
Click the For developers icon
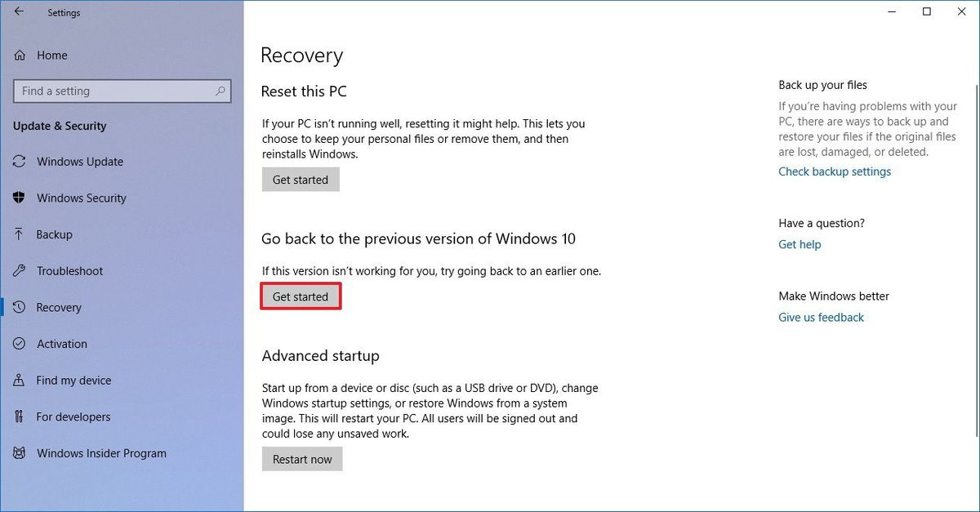19,416
